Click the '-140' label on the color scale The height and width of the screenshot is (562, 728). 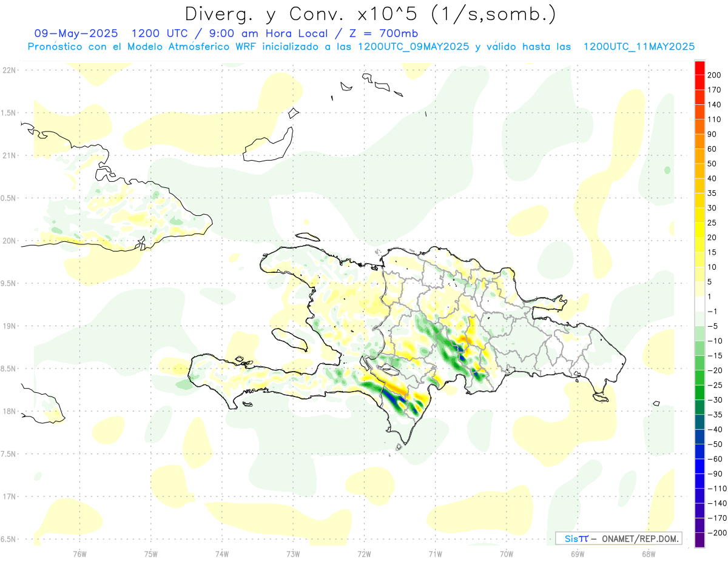click(718, 503)
